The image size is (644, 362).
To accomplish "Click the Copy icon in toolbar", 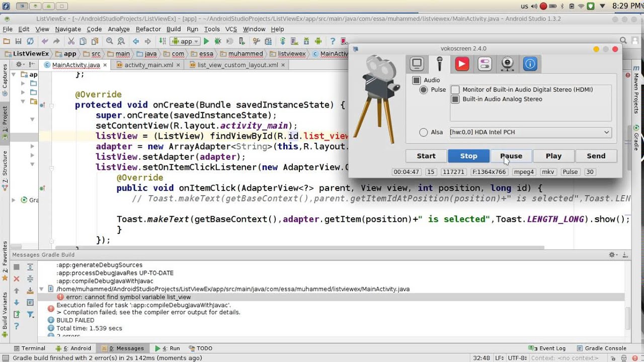I will 83,41.
